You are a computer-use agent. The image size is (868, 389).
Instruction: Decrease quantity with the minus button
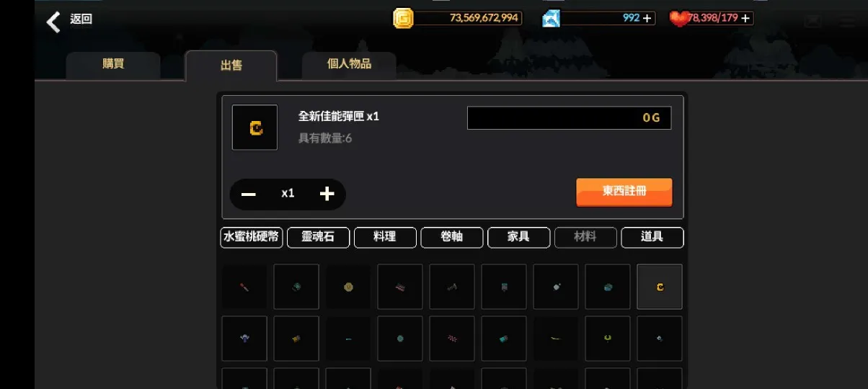click(x=249, y=194)
